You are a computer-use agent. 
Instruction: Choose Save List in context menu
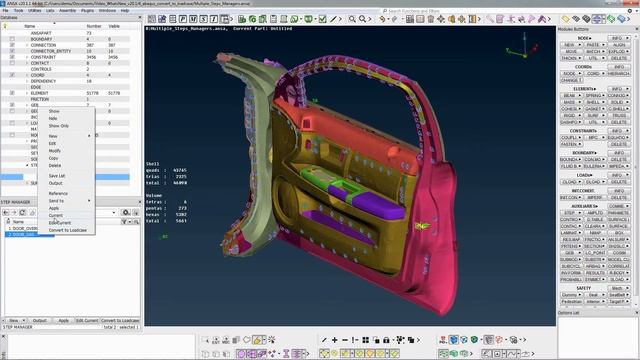tap(57, 176)
